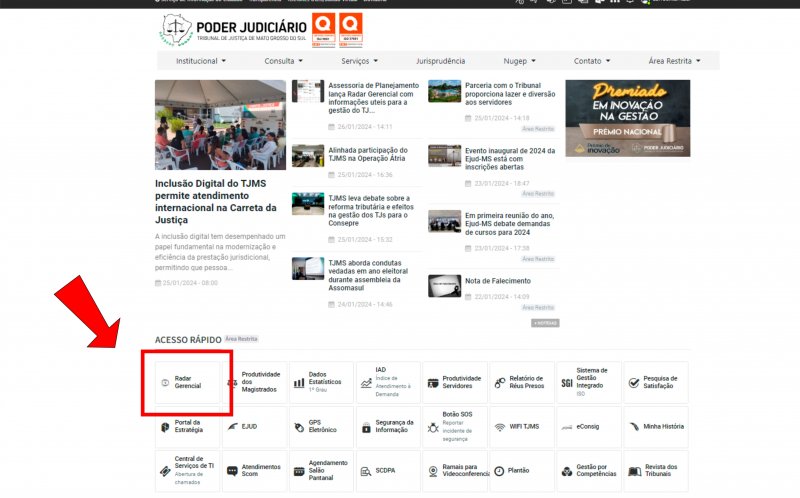This screenshot has height=498, width=800.
Task: Open the Nota de Falecimento news link
Action: pyautogui.click(x=497, y=281)
